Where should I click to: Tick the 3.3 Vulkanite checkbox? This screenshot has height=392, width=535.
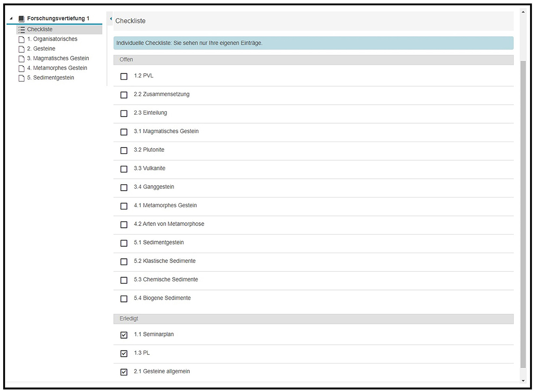tap(124, 169)
